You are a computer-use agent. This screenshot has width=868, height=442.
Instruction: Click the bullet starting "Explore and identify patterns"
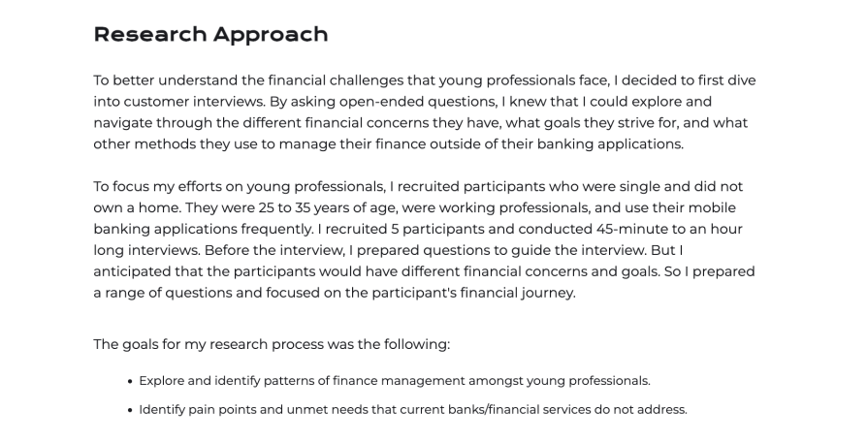click(394, 381)
